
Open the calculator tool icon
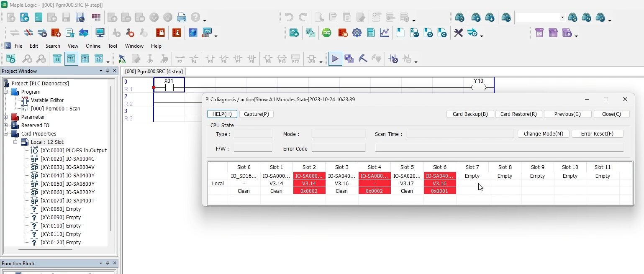tap(371, 33)
